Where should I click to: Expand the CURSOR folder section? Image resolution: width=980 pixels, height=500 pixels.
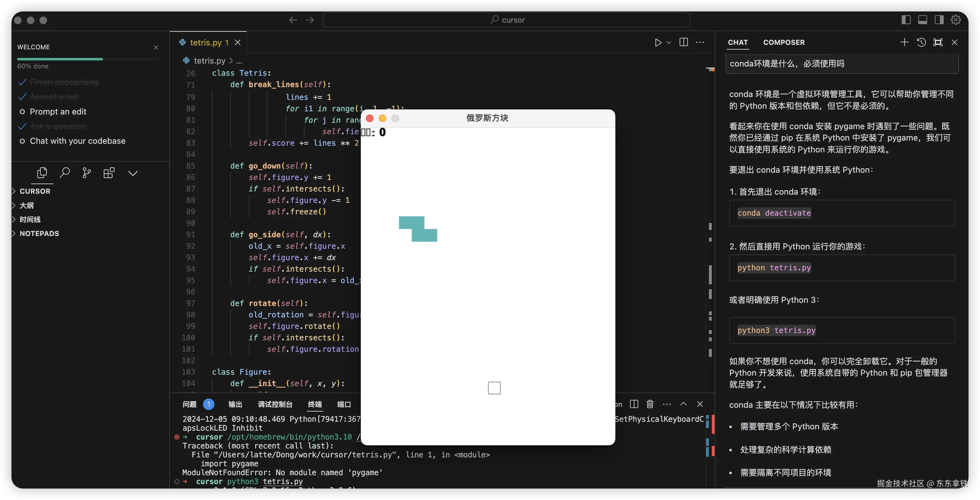35,191
